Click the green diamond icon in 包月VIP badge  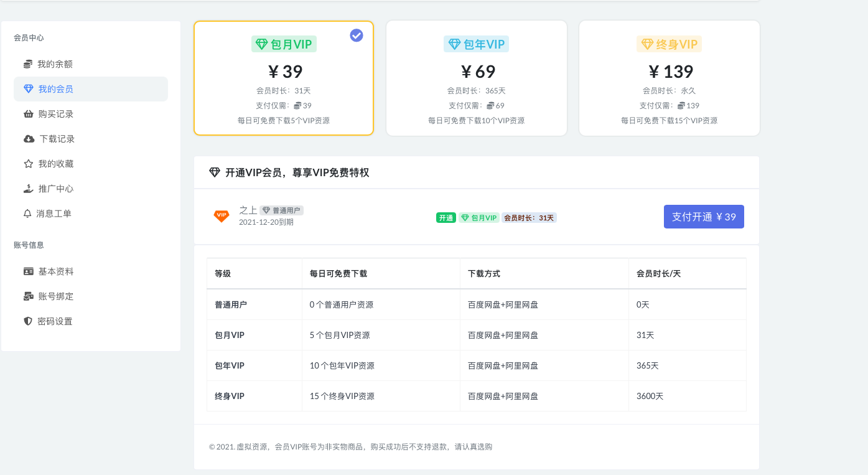(x=262, y=44)
